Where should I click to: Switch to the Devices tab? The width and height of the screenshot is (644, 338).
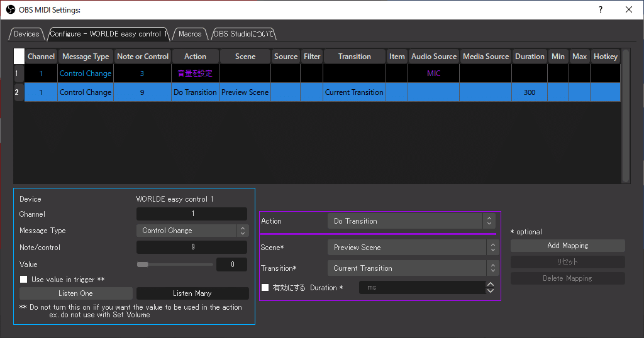(x=26, y=34)
